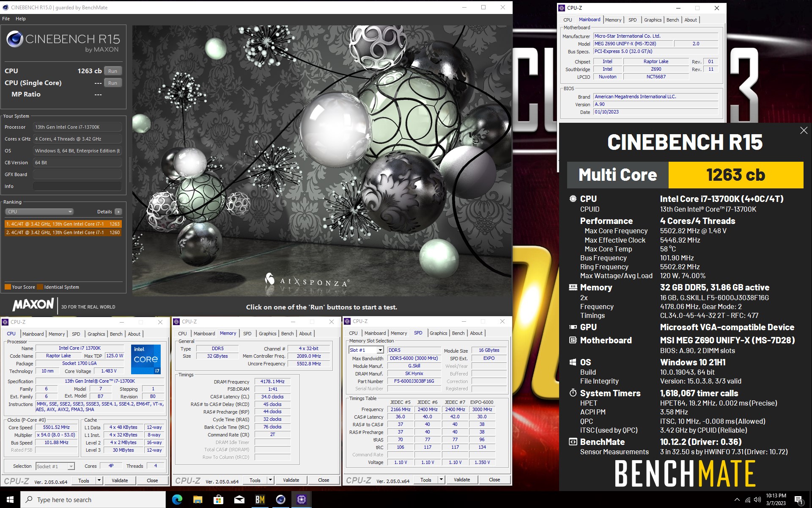Close the BenchMate result overlay

tap(804, 131)
